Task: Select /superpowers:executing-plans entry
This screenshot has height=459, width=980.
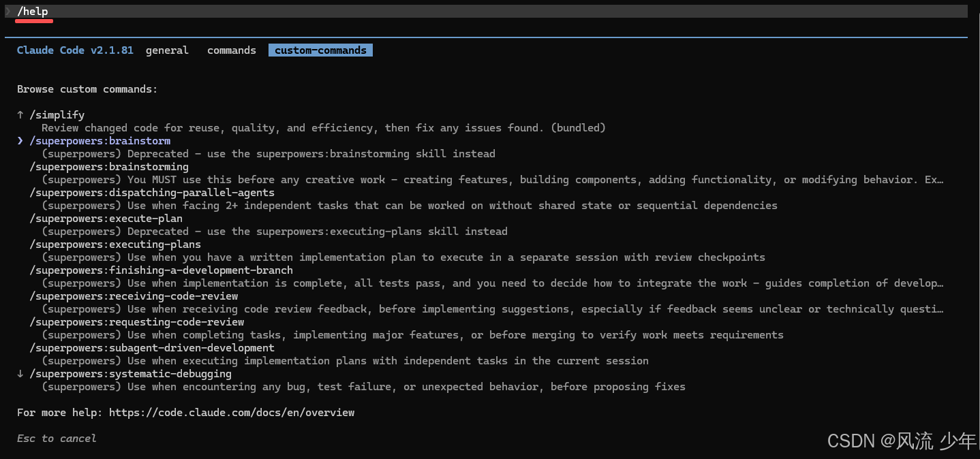Action: coord(115,244)
